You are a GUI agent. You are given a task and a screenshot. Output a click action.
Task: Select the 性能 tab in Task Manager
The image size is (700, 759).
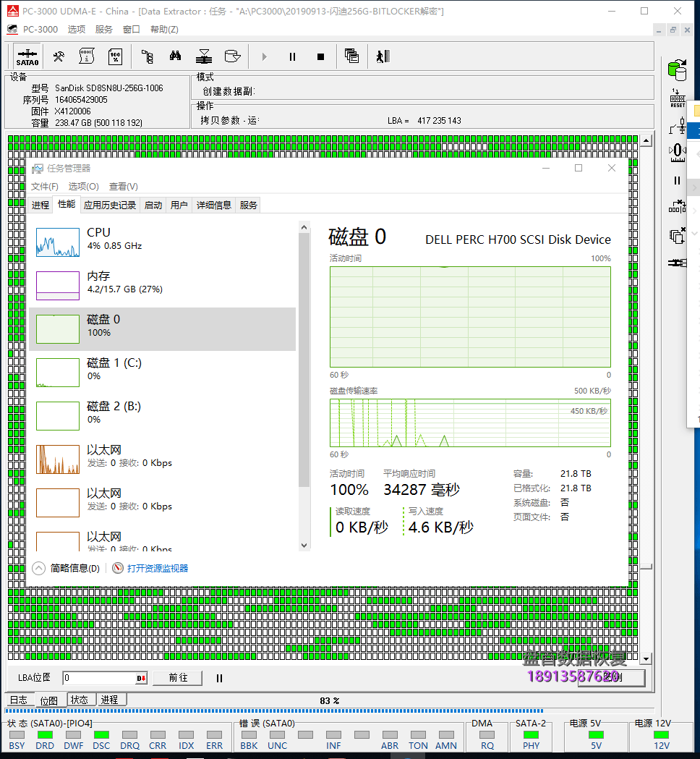point(67,204)
